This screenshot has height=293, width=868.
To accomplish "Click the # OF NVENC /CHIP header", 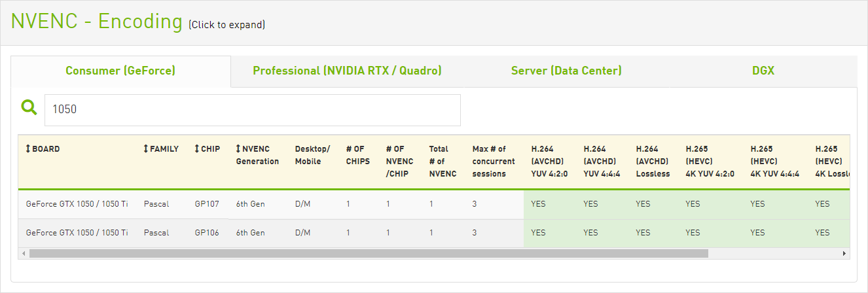I will [399, 161].
